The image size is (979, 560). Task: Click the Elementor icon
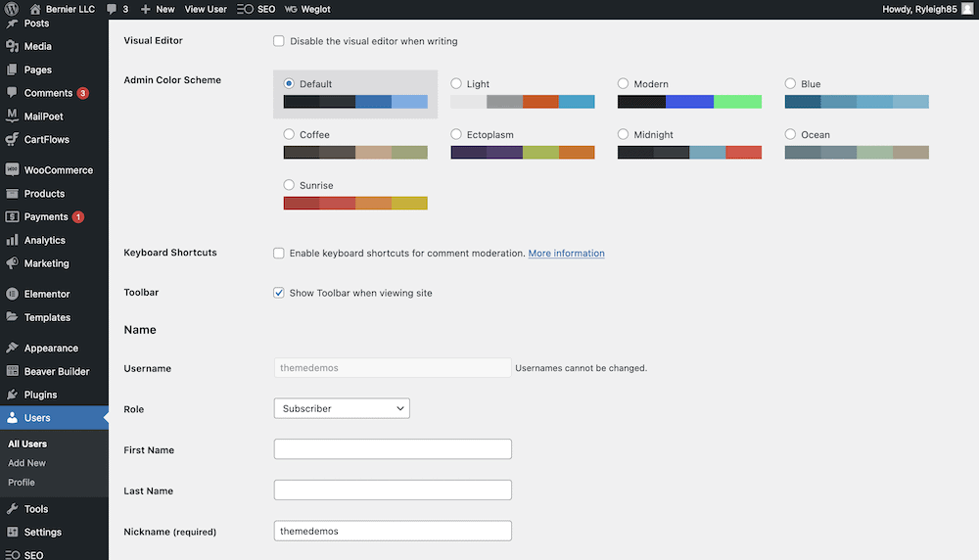click(12, 294)
